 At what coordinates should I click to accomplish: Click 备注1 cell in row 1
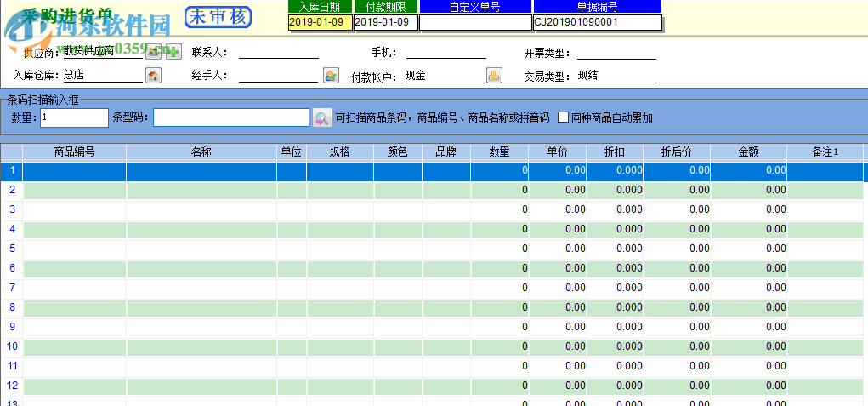[x=825, y=171]
